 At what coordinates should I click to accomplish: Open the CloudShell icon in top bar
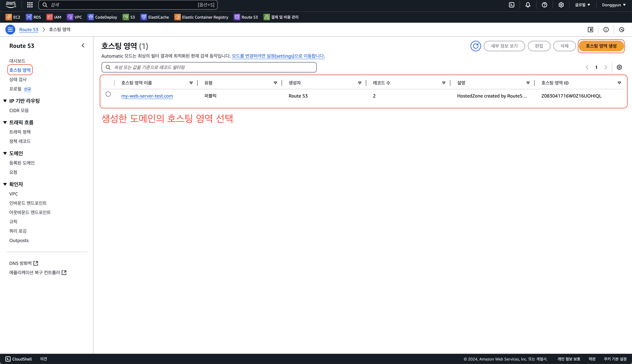511,5
